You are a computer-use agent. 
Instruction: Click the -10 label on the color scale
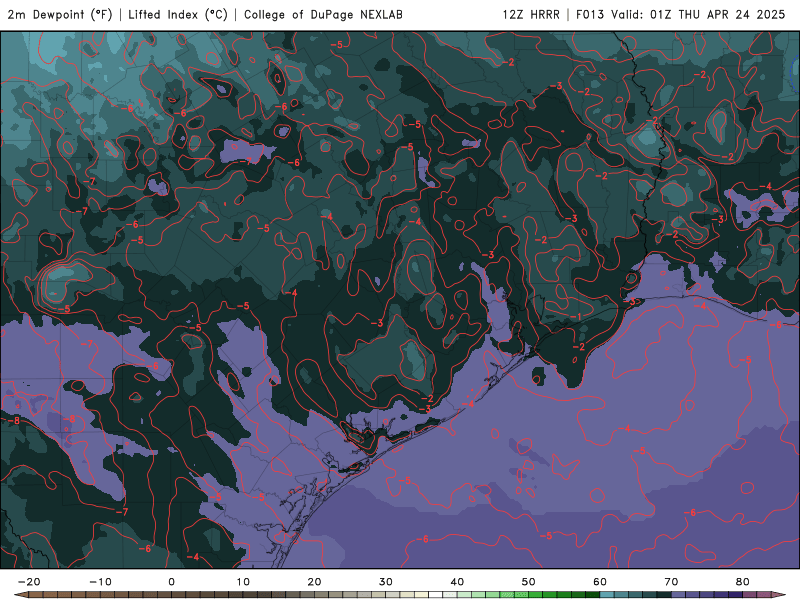coord(100,582)
